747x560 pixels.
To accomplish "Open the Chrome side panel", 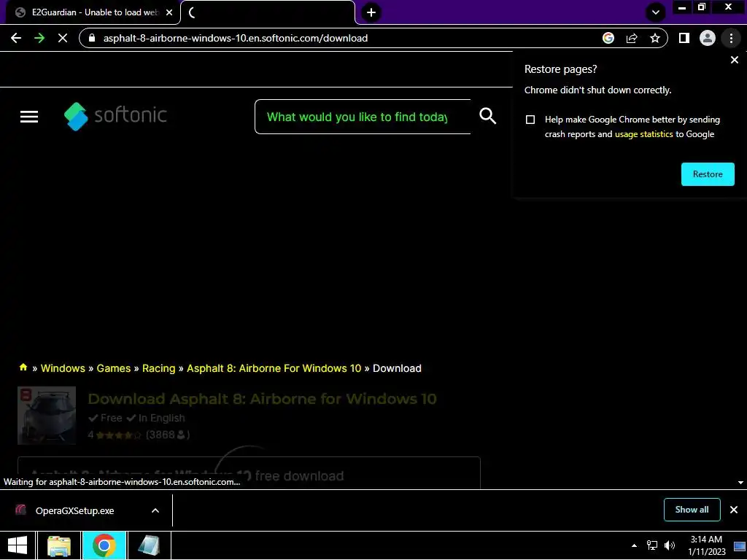I will (684, 38).
